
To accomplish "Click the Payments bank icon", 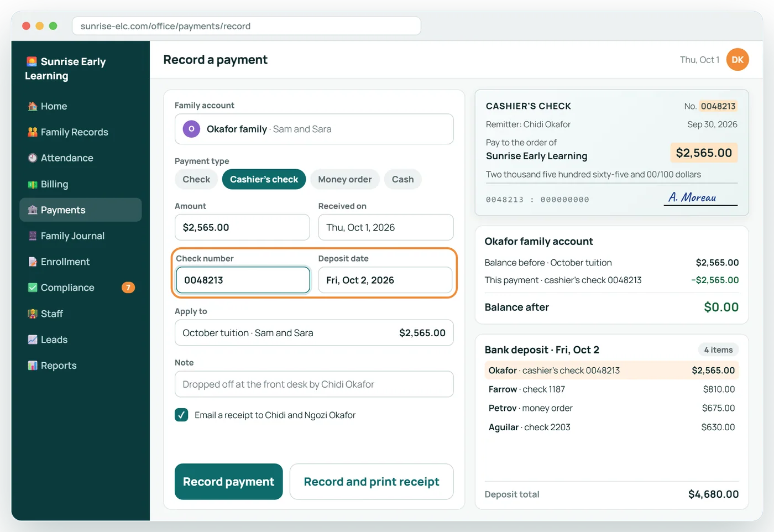I will pyautogui.click(x=33, y=210).
